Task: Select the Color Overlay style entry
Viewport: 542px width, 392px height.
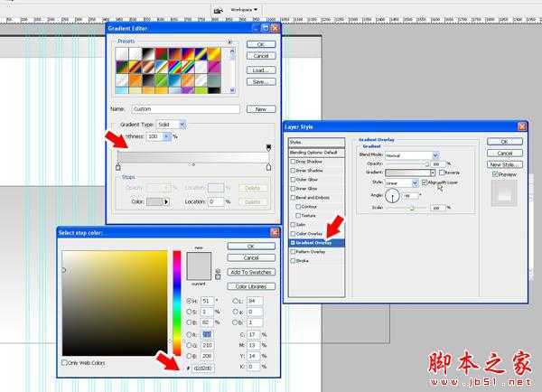Action: 317,234
